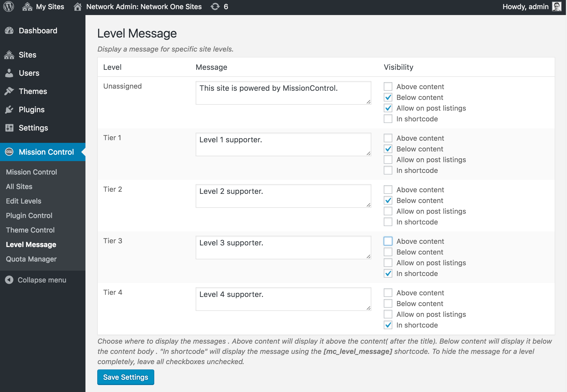This screenshot has width=567, height=392.
Task: Open Edit Levels submenu item
Action: (24, 201)
